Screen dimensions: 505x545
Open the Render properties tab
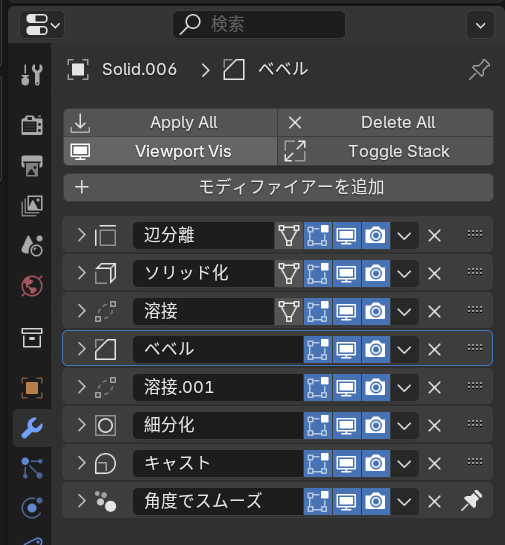coord(32,125)
